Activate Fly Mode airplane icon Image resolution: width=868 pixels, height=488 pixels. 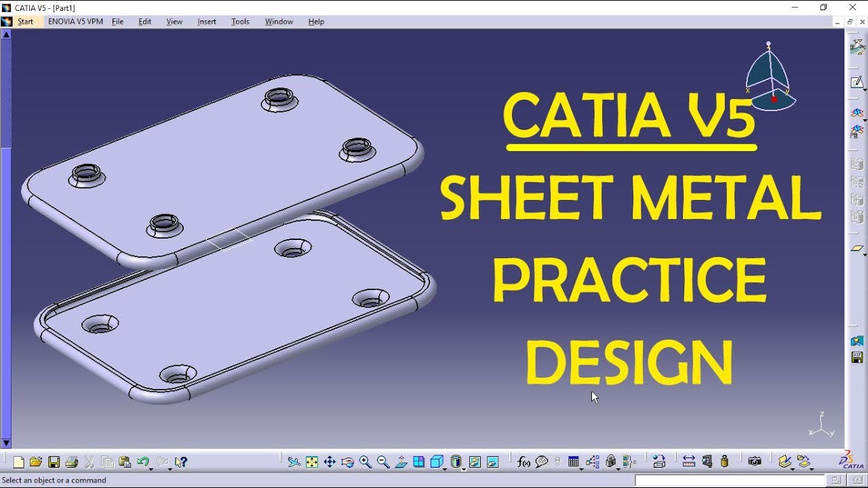[x=294, y=462]
